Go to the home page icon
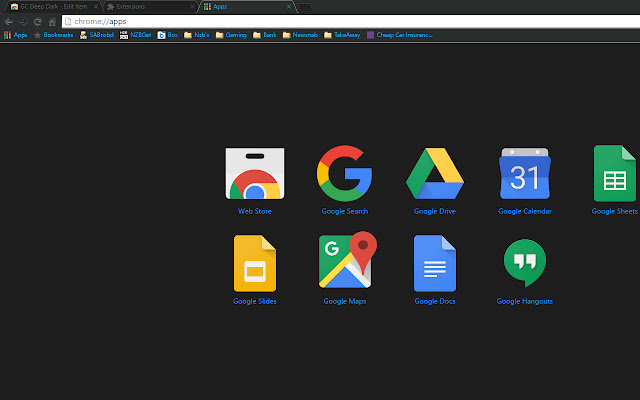 point(52,22)
